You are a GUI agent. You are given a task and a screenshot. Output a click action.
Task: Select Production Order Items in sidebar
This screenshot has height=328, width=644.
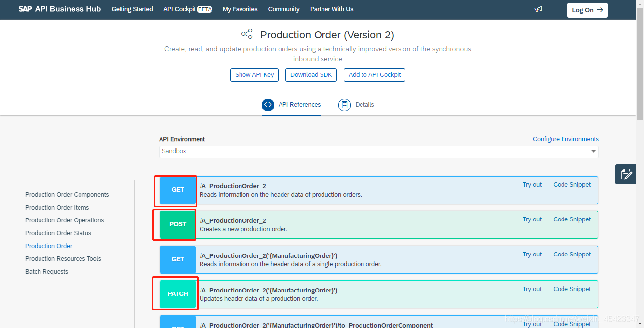[57, 208]
